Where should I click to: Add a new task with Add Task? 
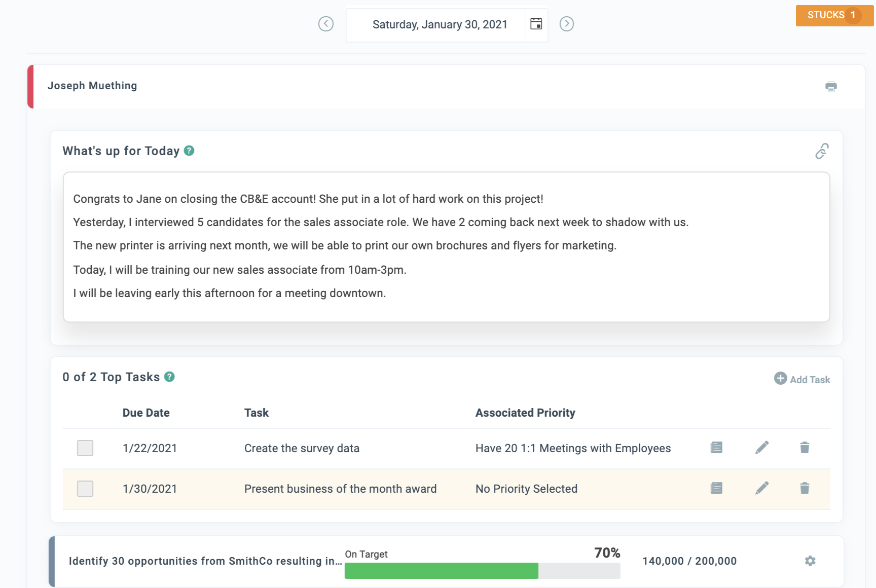pos(801,379)
